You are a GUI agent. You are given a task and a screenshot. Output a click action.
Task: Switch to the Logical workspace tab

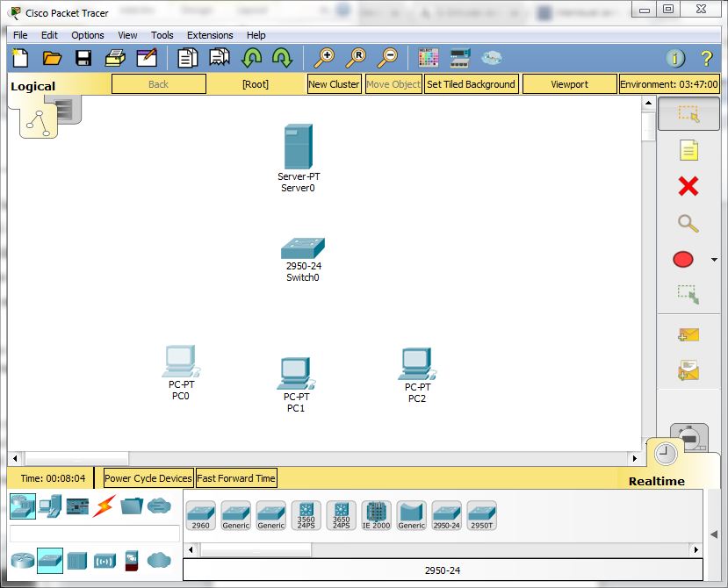[32, 86]
